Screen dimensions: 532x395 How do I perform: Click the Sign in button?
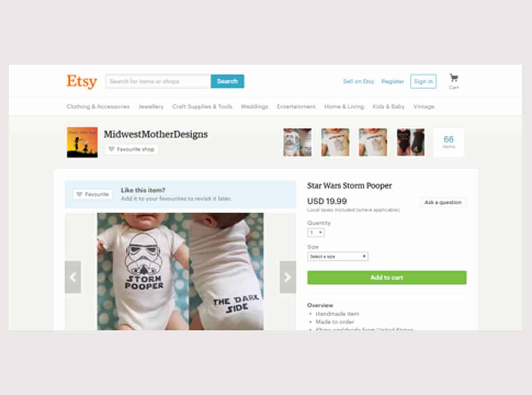click(x=423, y=81)
